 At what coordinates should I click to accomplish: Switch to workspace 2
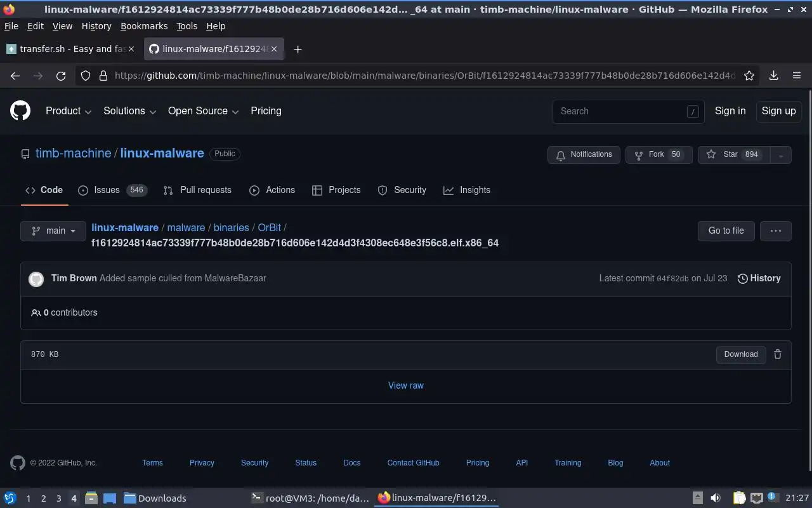click(x=43, y=498)
